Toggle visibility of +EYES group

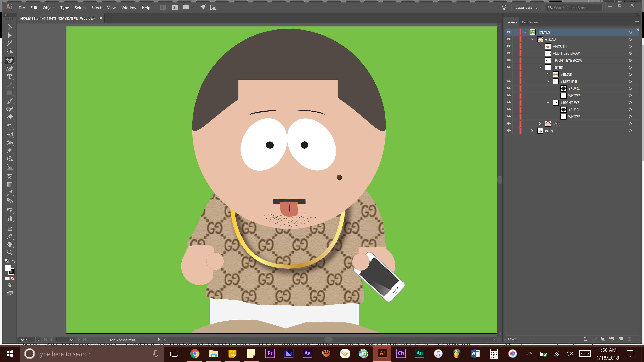click(x=508, y=67)
